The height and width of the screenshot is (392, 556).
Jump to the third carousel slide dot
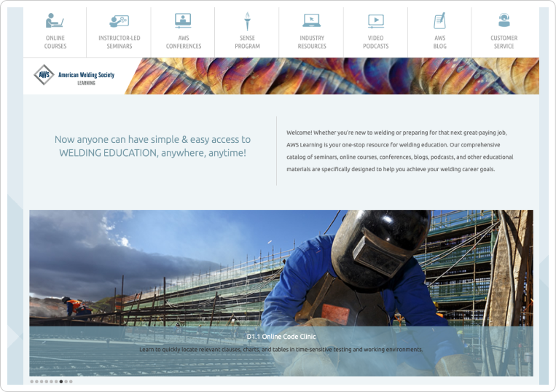pos(42,381)
